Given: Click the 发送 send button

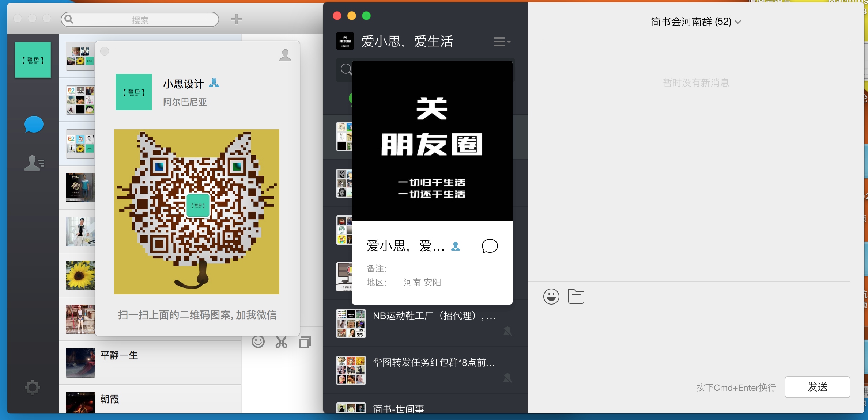Looking at the screenshot, I should coord(818,387).
